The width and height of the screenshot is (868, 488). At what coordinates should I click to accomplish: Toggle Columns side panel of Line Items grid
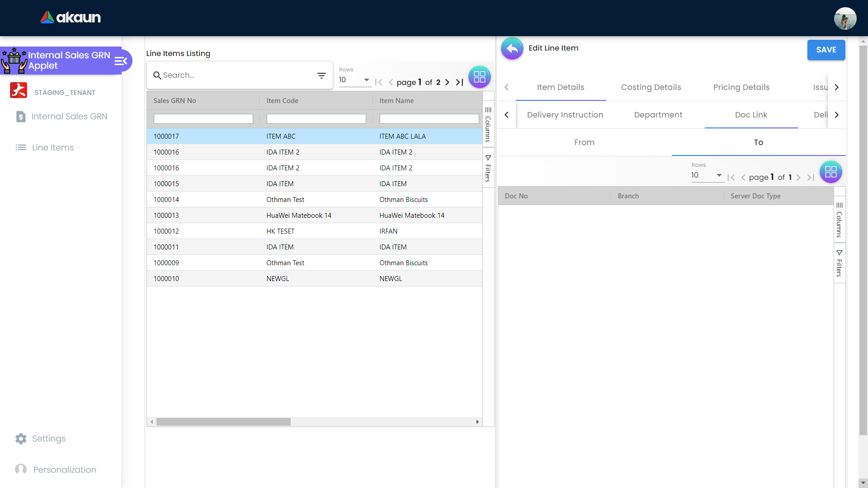coord(488,124)
